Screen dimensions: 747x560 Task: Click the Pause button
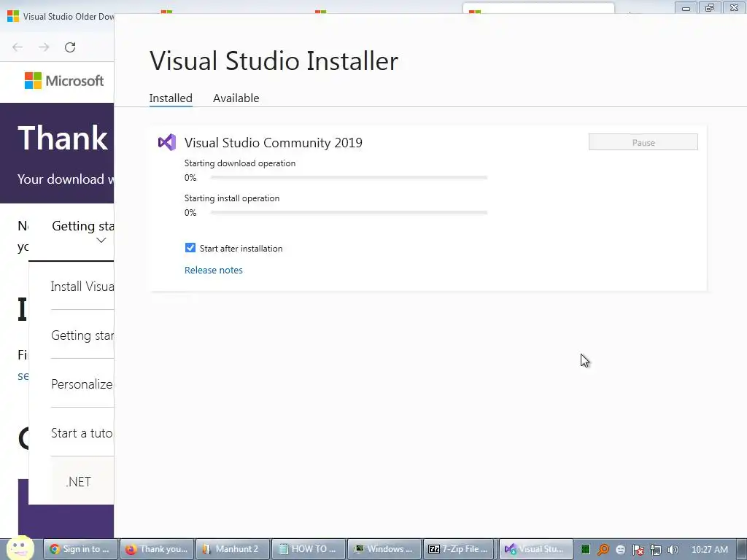tap(643, 142)
